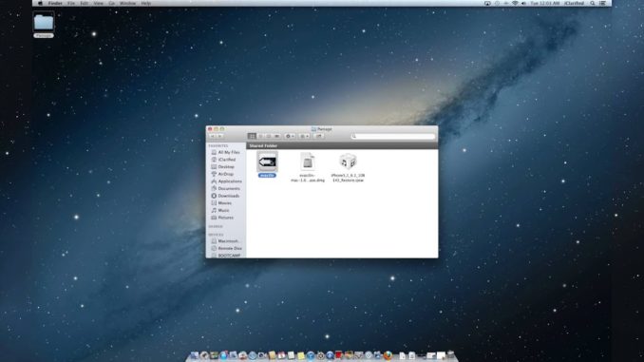
Task: Switch Finder window to Cover Flow view
Action: (277, 136)
